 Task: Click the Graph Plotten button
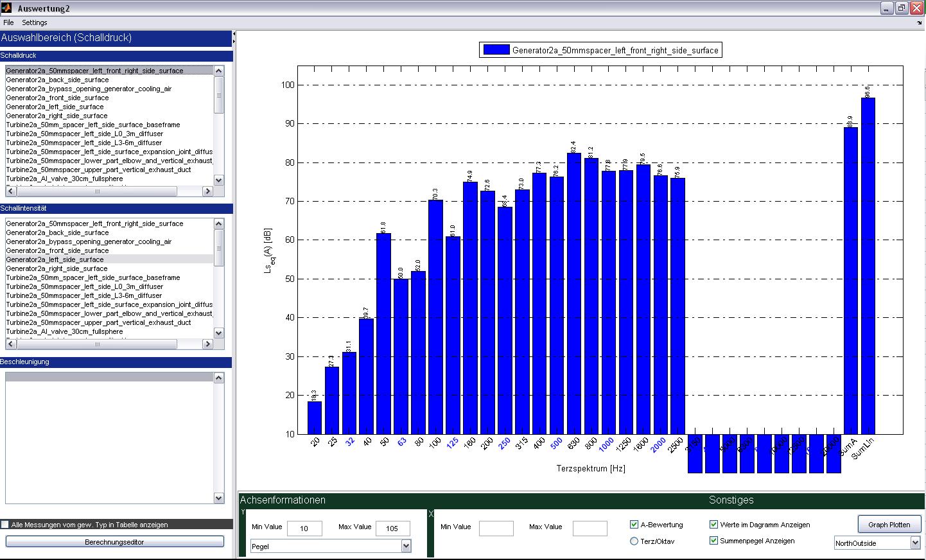coord(889,525)
